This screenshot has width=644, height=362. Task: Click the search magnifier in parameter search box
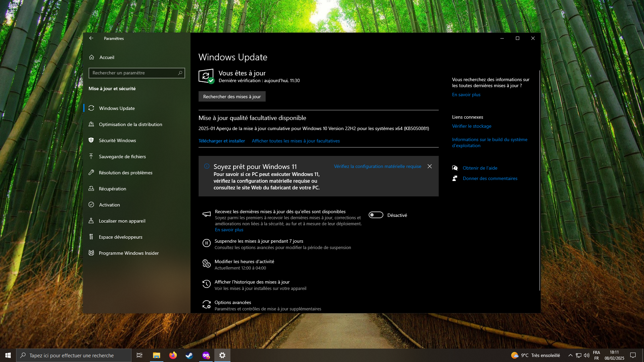[x=180, y=73]
